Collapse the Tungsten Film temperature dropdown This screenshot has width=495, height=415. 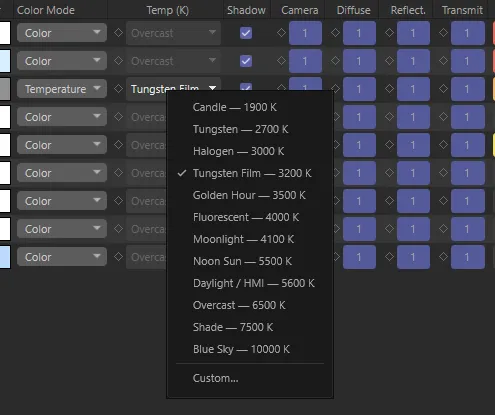click(x=173, y=89)
